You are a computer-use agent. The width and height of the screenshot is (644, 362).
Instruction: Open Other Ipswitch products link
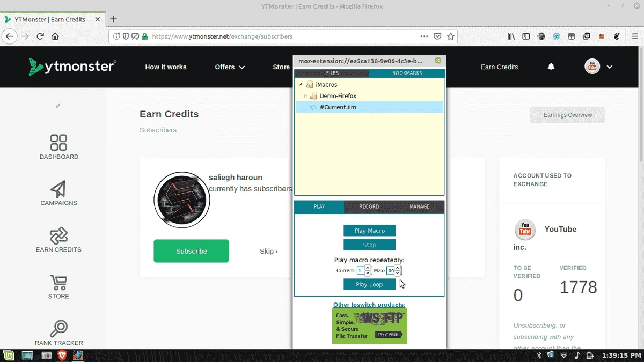point(369,305)
